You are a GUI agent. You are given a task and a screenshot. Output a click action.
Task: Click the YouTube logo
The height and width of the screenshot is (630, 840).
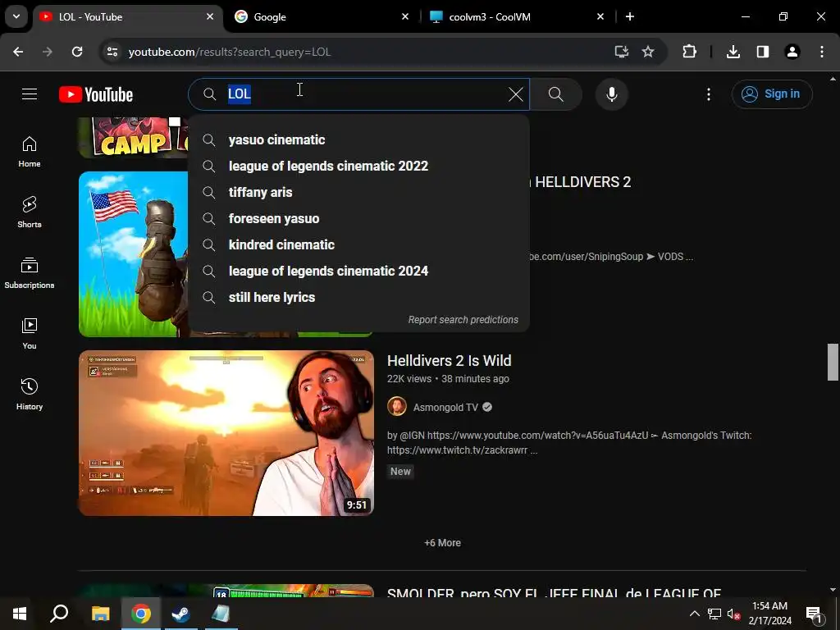point(96,94)
